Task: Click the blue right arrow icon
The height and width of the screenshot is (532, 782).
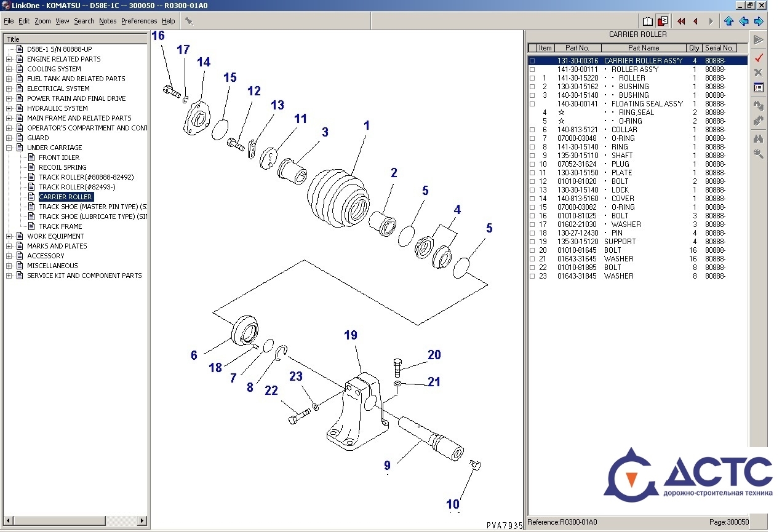Action: [x=759, y=21]
